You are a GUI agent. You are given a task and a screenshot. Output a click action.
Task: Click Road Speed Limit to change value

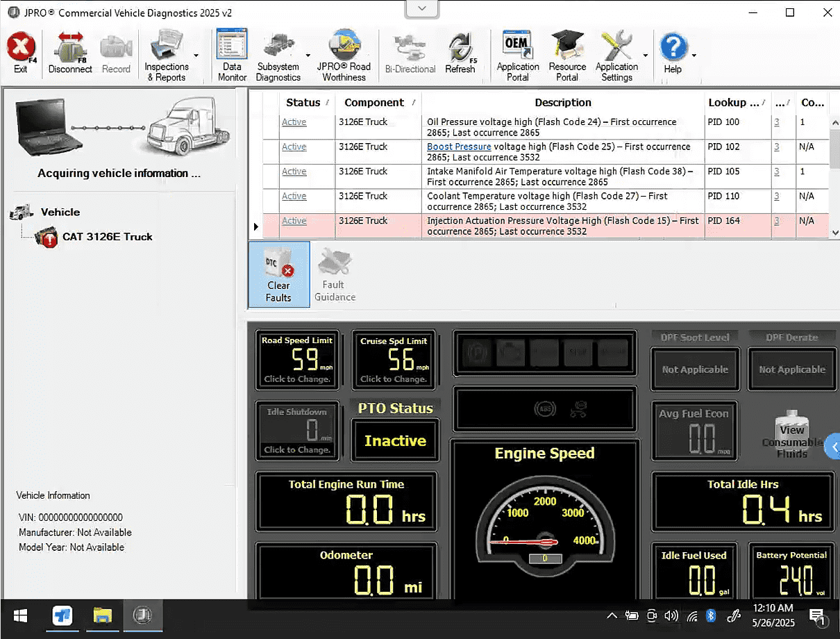pos(297,360)
